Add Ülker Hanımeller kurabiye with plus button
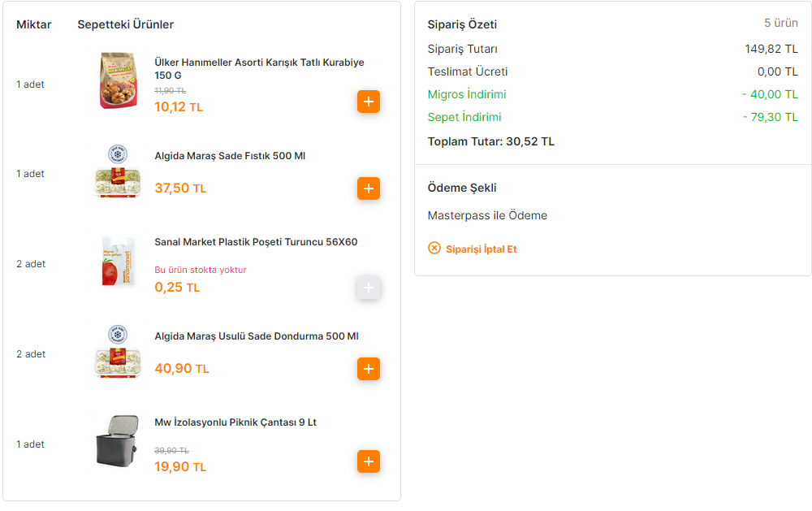 tap(368, 102)
